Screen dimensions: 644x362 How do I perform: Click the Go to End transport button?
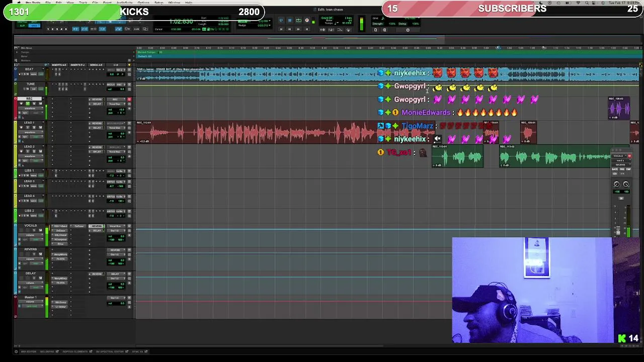pos(307,29)
